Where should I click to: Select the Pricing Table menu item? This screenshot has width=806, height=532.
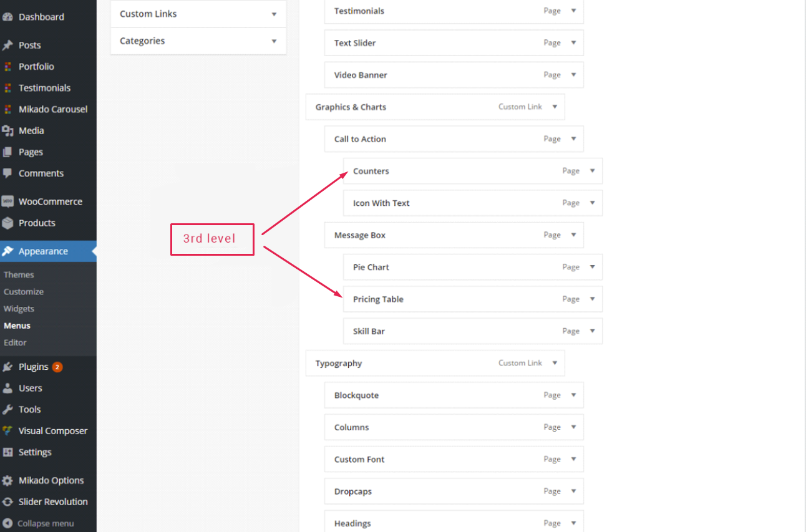[378, 299]
